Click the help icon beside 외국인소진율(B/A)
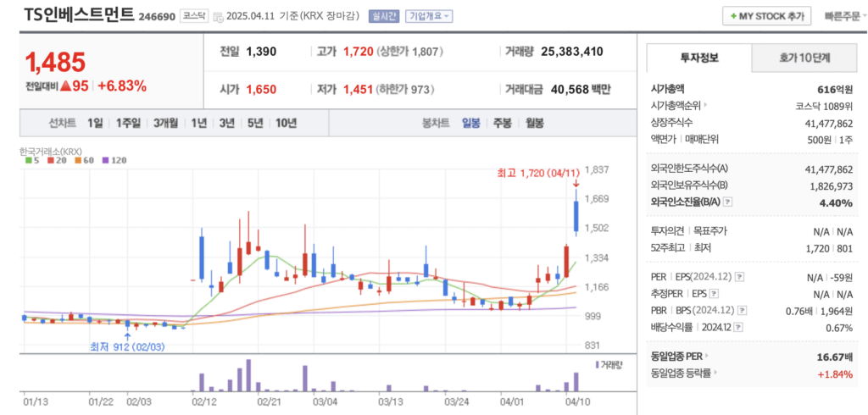868x415 pixels. point(728,202)
